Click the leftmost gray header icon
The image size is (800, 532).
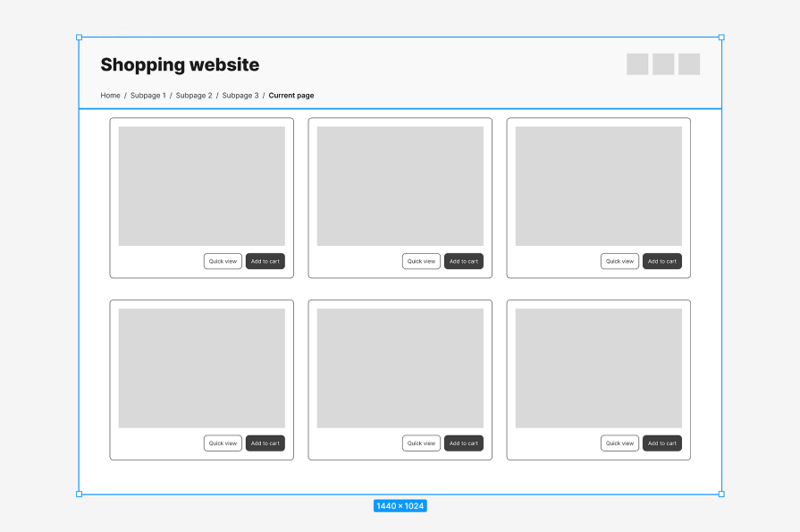tap(636, 63)
